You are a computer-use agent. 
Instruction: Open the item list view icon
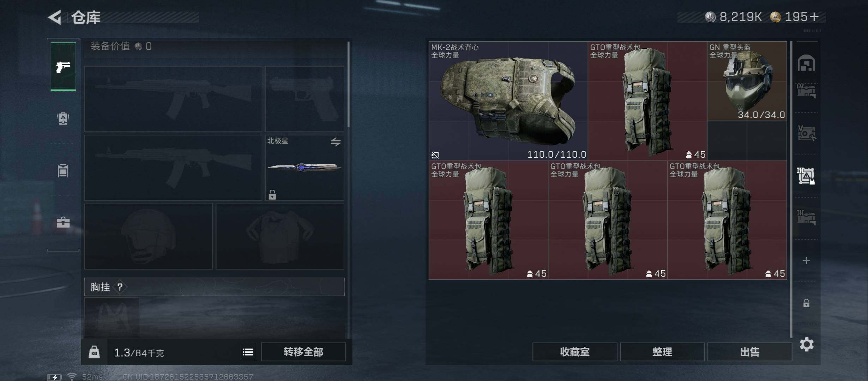248,352
